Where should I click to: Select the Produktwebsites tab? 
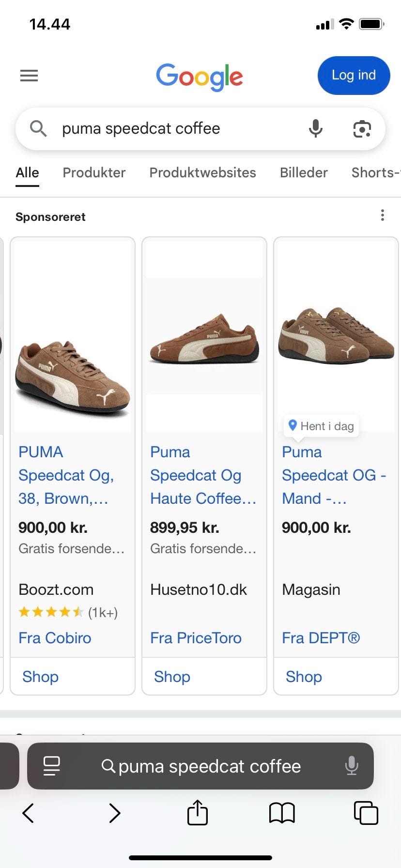coord(202,172)
